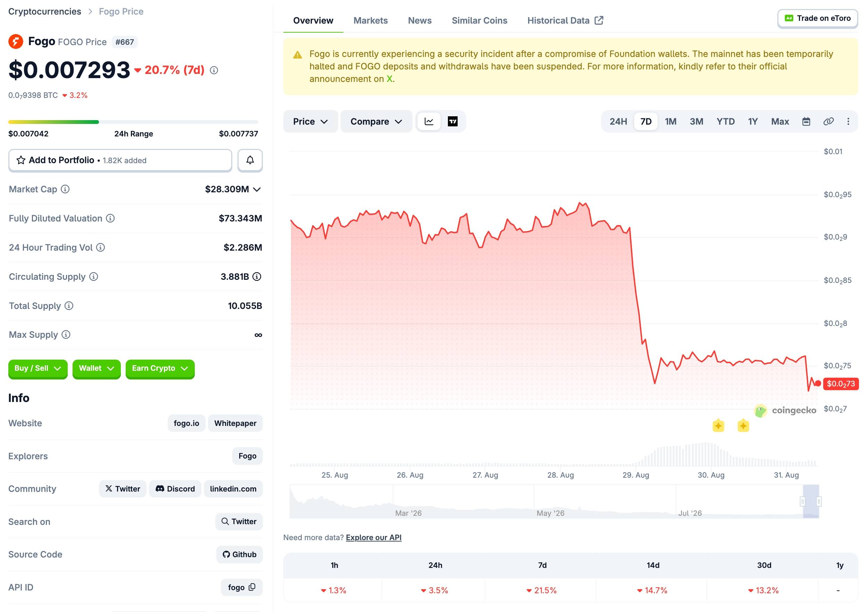Switch chart range to 1M
This screenshot has height=612, width=868.
(670, 121)
